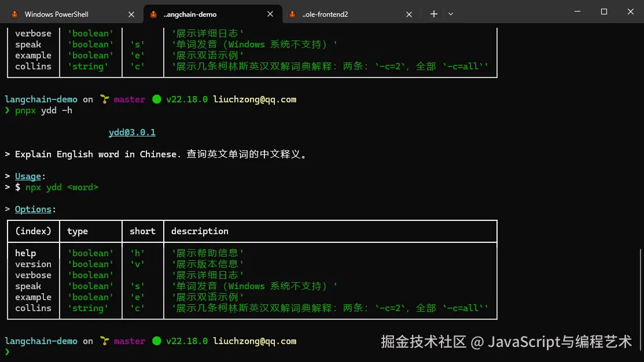Click the green Node version dot on the last prompt line
Viewport: 644px width, 362px height.
pos(156,341)
